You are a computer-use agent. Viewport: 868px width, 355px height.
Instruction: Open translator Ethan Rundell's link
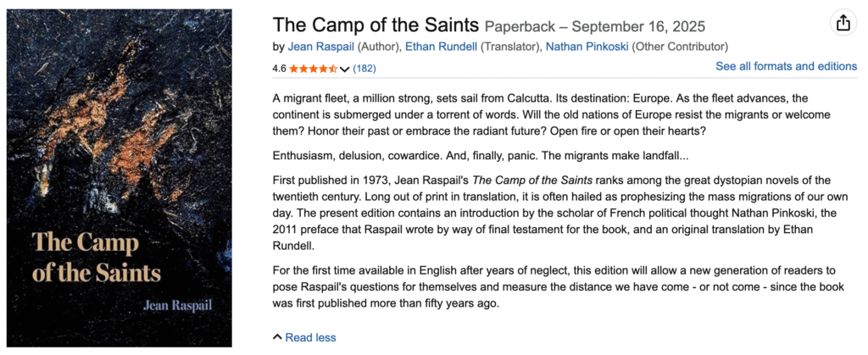pos(441,46)
